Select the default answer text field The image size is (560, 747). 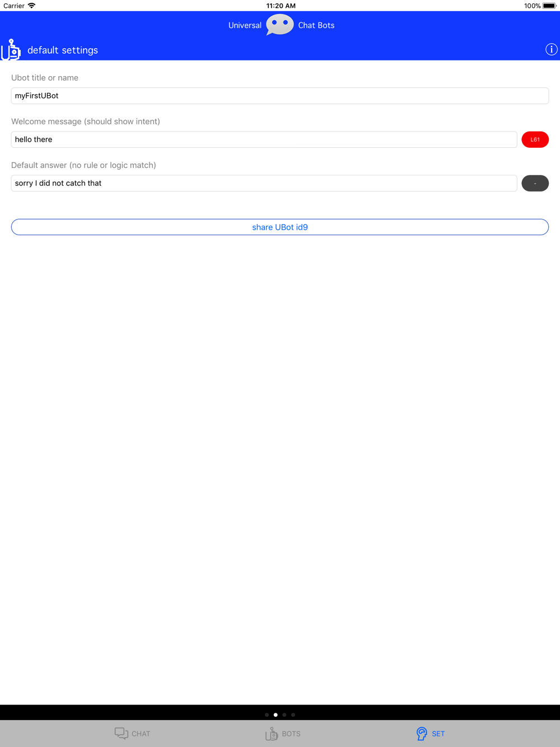tap(264, 183)
